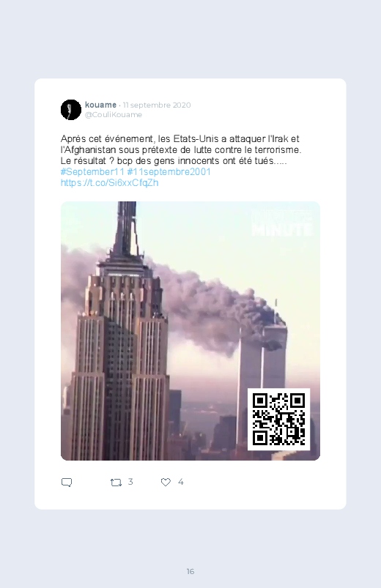381x588 pixels.
Task: Click the MINUTE watermark on the photo
Action: [x=281, y=229]
